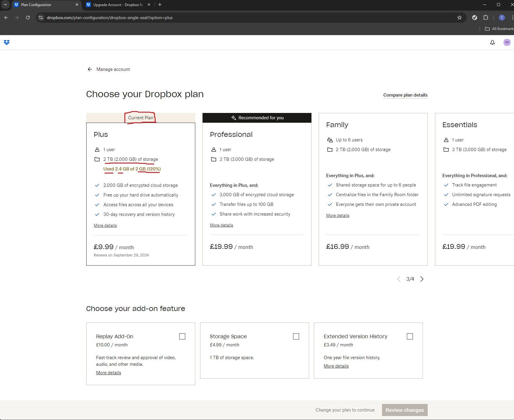Open More details for Replay Add-On

(x=108, y=373)
